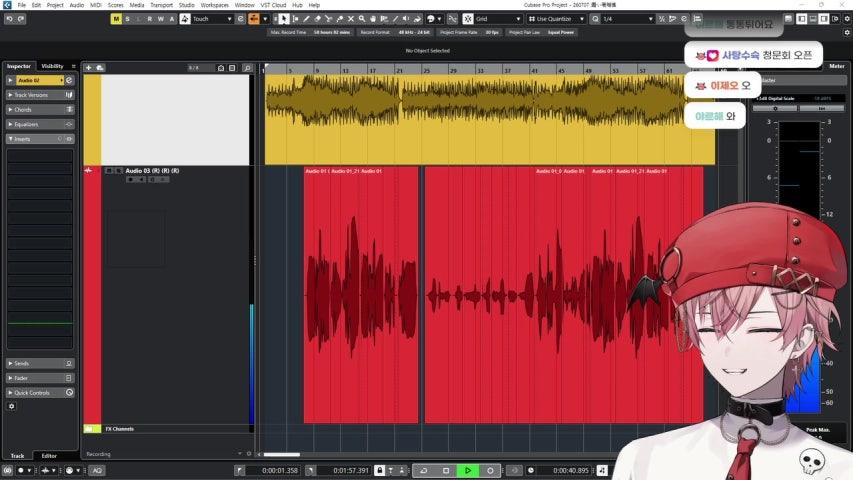Click the horizontal project scrollbar thumb
853x480 pixels.
click(x=282, y=454)
